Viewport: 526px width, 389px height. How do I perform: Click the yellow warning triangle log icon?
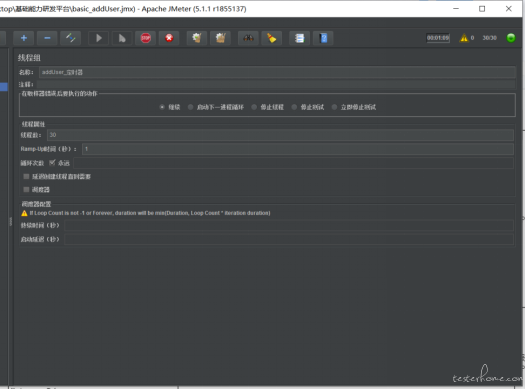[x=464, y=38]
